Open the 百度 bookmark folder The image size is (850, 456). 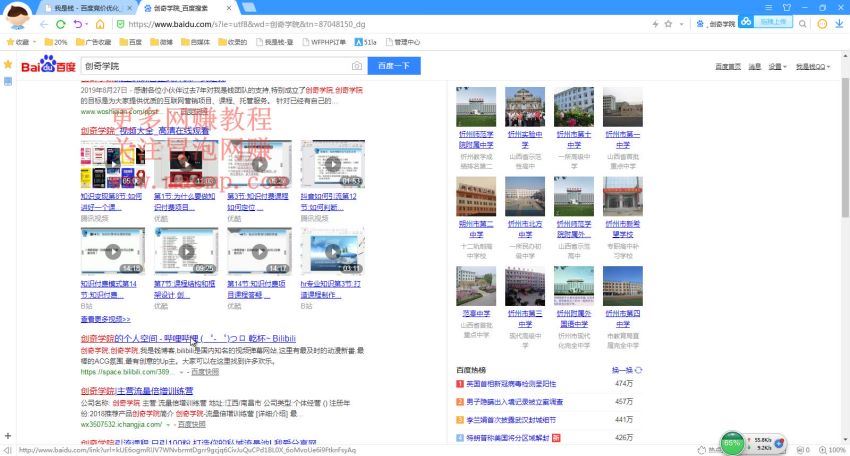click(131, 42)
